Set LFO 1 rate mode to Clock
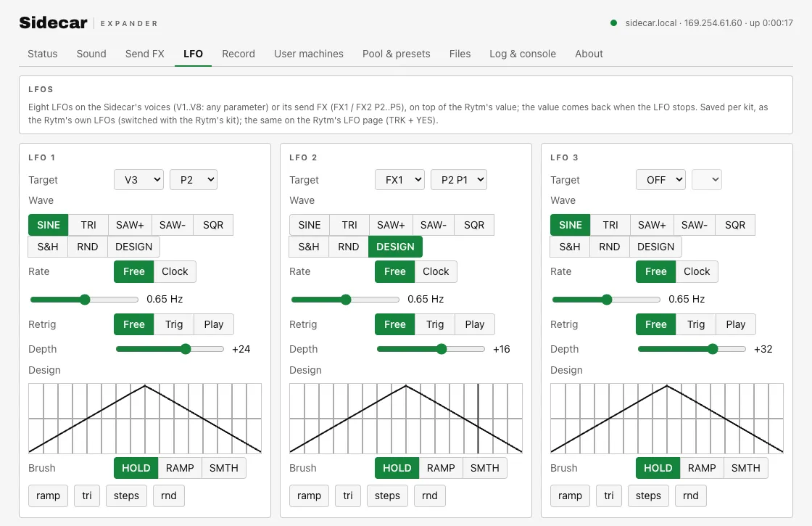This screenshot has width=812, height=526. (x=175, y=271)
